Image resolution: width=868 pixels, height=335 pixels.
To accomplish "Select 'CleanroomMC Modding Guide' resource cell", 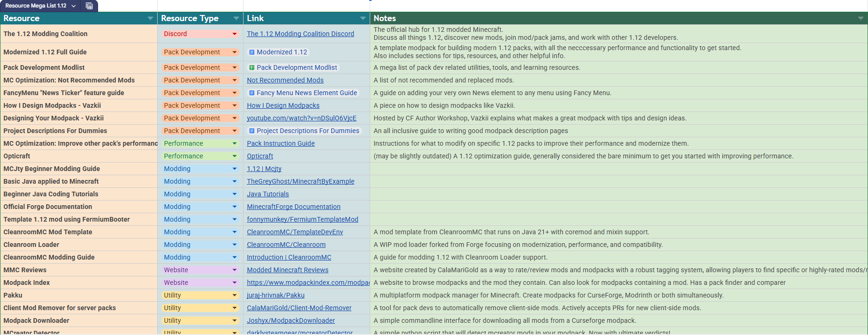I will click(79, 257).
